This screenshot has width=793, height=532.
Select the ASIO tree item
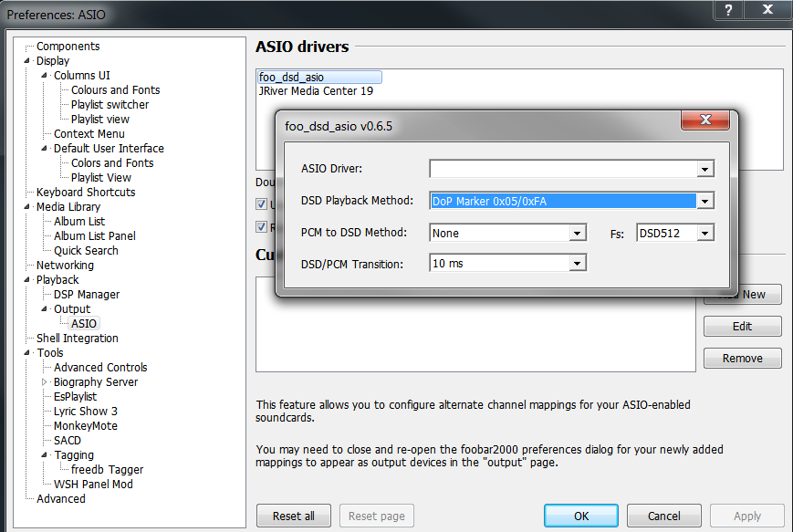84,324
